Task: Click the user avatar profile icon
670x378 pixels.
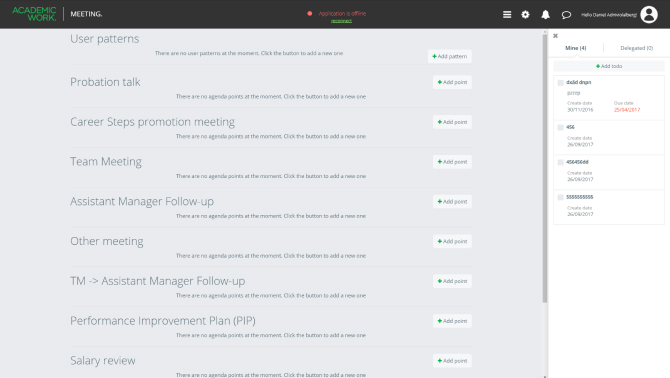Action: pos(649,15)
